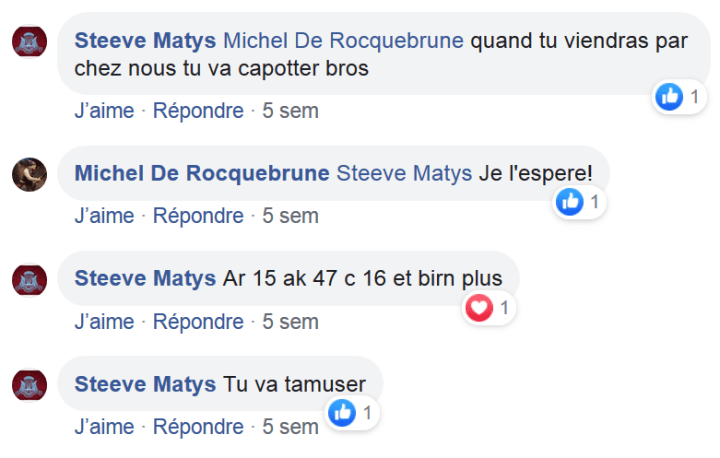The height and width of the screenshot is (458, 720).
Task: Click Répondre under 'Ar 15 ak 47' comment
Action: 198,322
